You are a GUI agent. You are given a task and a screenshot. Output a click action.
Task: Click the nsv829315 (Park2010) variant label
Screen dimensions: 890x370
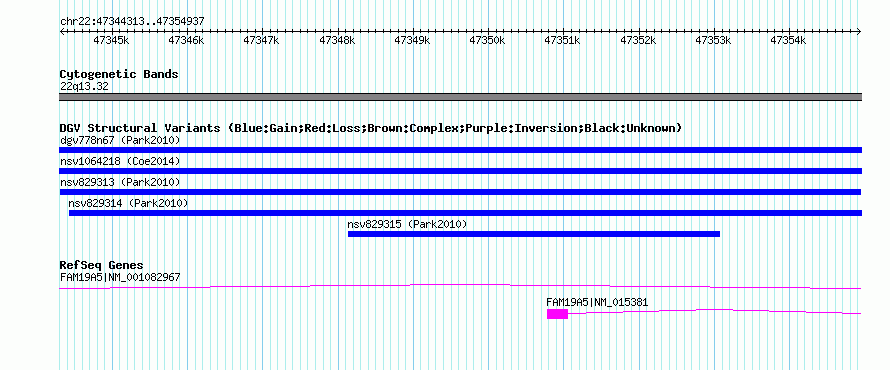coord(407,224)
